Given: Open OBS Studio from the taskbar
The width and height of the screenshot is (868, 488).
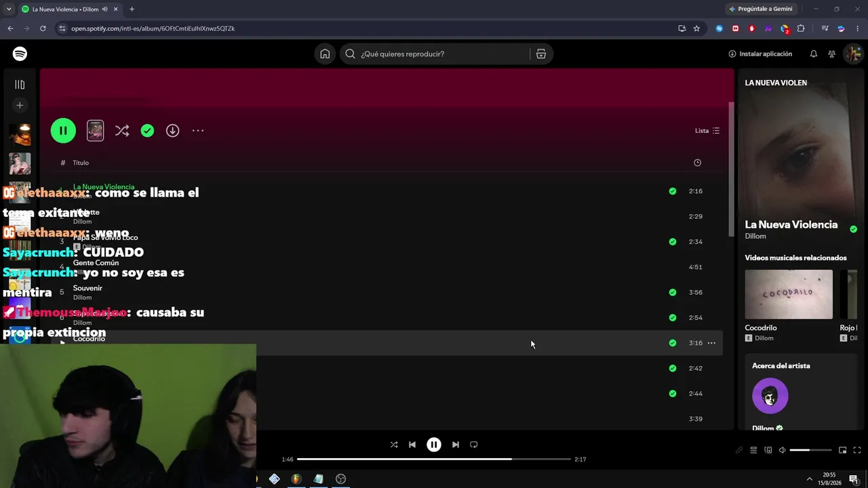Looking at the screenshot, I should 341,479.
